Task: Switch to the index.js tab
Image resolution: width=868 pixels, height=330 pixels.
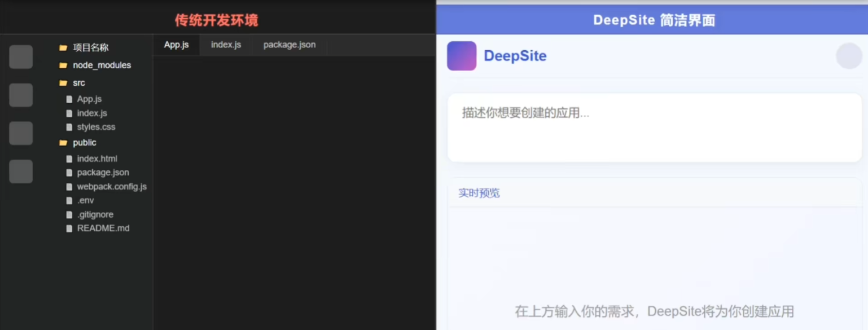Action: tap(225, 45)
